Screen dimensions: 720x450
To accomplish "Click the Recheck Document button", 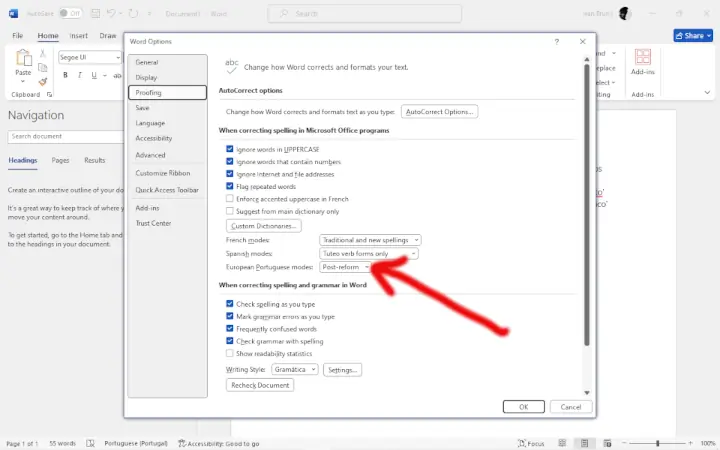I will click(260, 385).
